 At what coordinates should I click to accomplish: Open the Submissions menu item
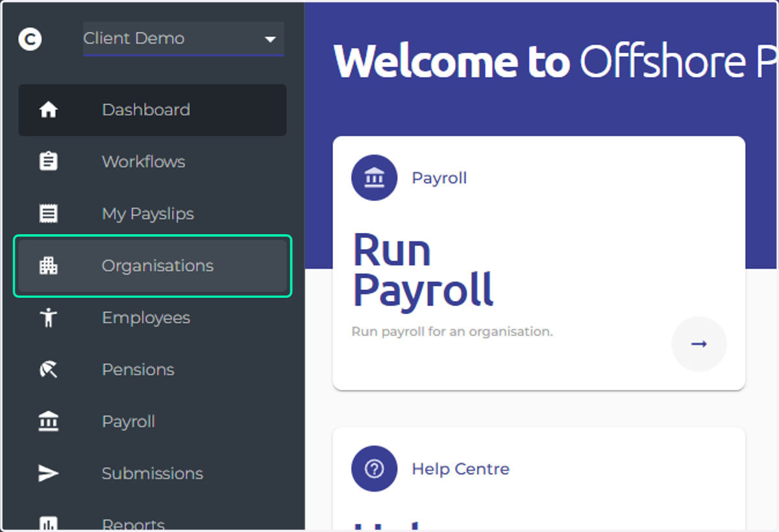point(153,473)
